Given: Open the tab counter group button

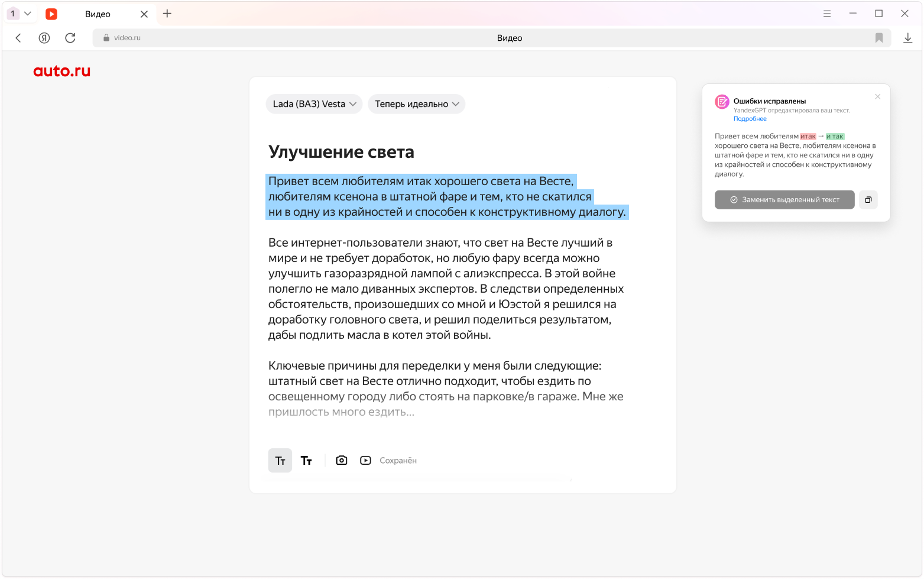Looking at the screenshot, I should 20,14.
